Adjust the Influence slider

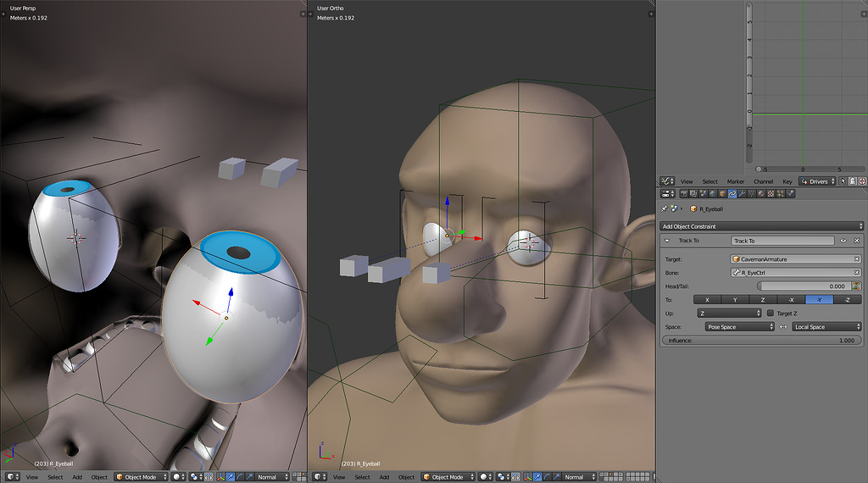click(x=762, y=341)
